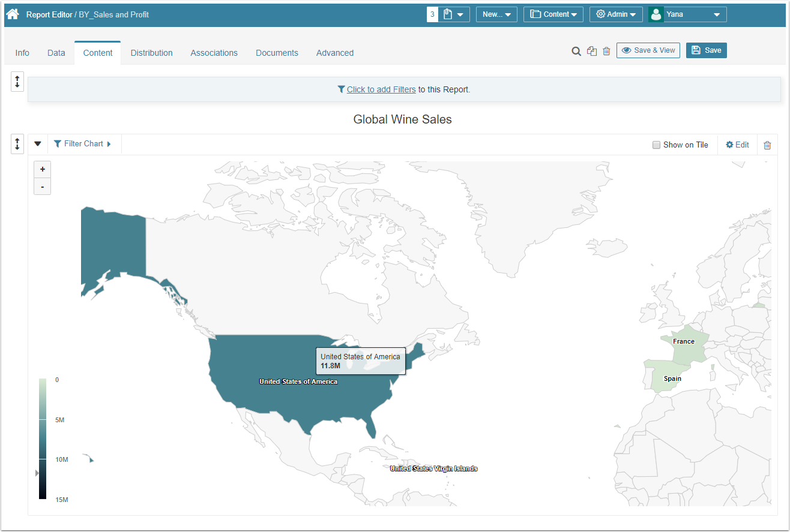This screenshot has width=790, height=532.
Task: Open the New... dropdown menu
Action: coord(496,14)
